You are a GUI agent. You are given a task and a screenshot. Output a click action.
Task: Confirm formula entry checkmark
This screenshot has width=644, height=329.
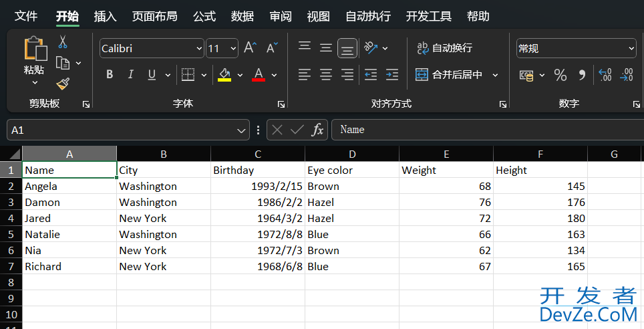click(x=297, y=130)
